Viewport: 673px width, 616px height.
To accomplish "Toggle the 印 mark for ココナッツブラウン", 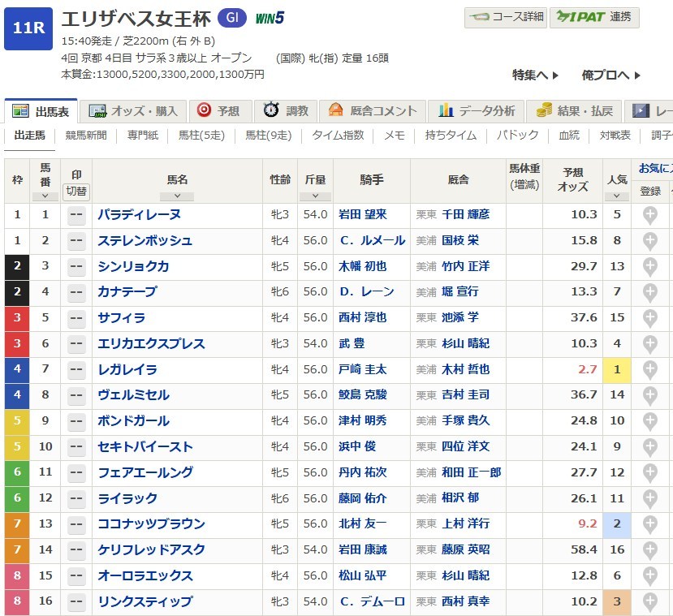I will point(77,524).
